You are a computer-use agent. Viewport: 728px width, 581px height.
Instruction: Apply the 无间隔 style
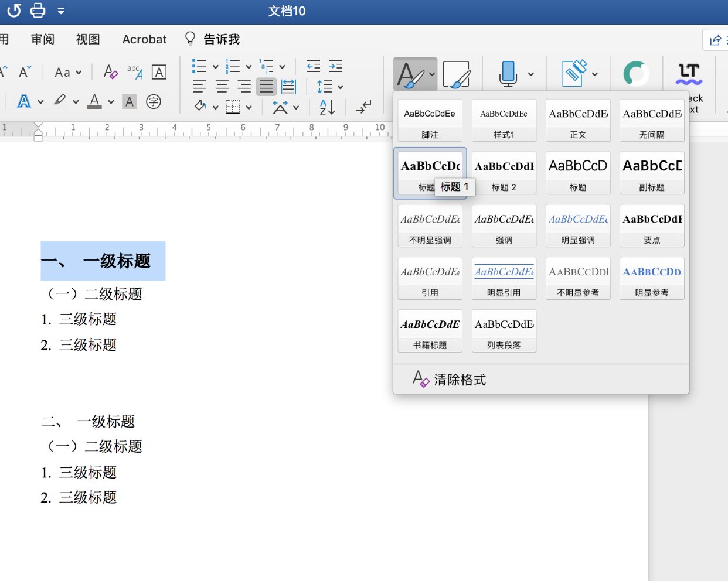pyautogui.click(x=652, y=121)
